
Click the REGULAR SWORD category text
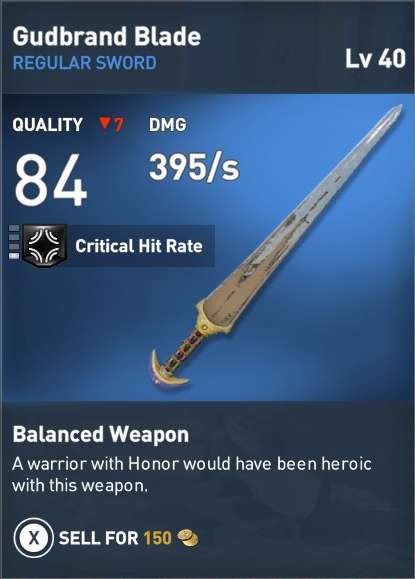coord(85,63)
